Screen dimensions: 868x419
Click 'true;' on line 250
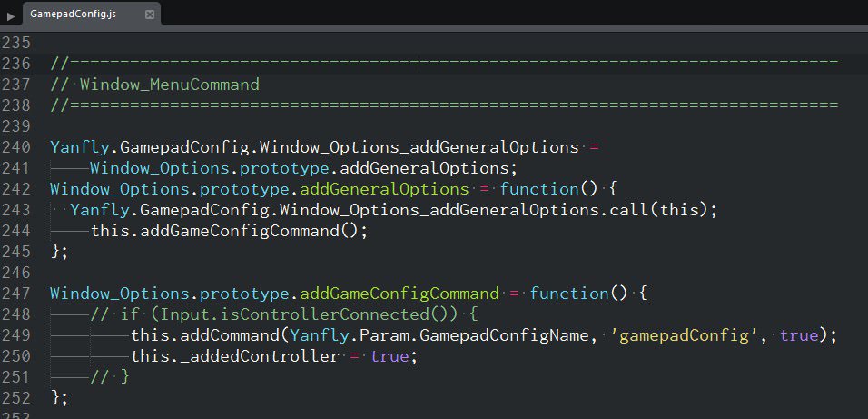[393, 355]
